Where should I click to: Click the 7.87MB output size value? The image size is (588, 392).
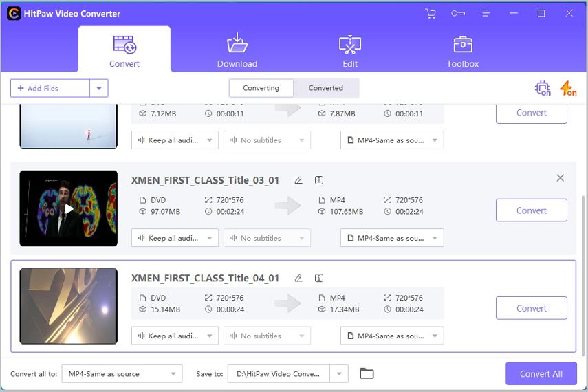[x=342, y=113]
